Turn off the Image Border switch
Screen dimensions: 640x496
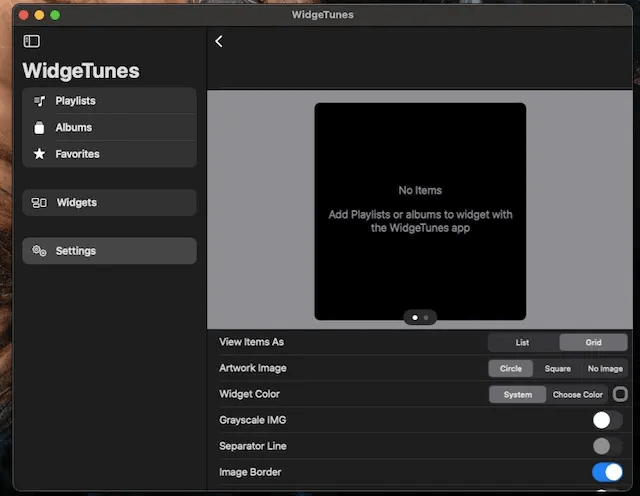pyautogui.click(x=607, y=472)
